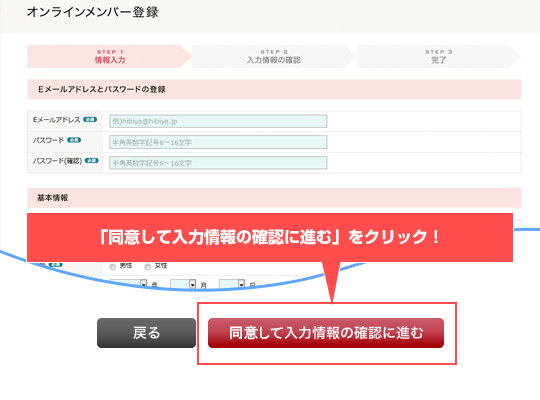Click the partially hidden 必須 badge near gender row
Screen dimensions: 540x400
[x=55, y=264]
